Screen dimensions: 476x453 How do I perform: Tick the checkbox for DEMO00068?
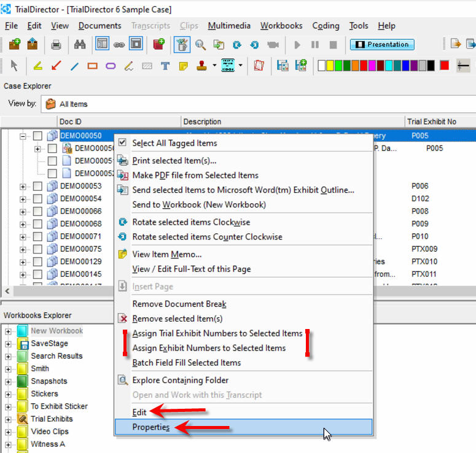click(x=37, y=224)
